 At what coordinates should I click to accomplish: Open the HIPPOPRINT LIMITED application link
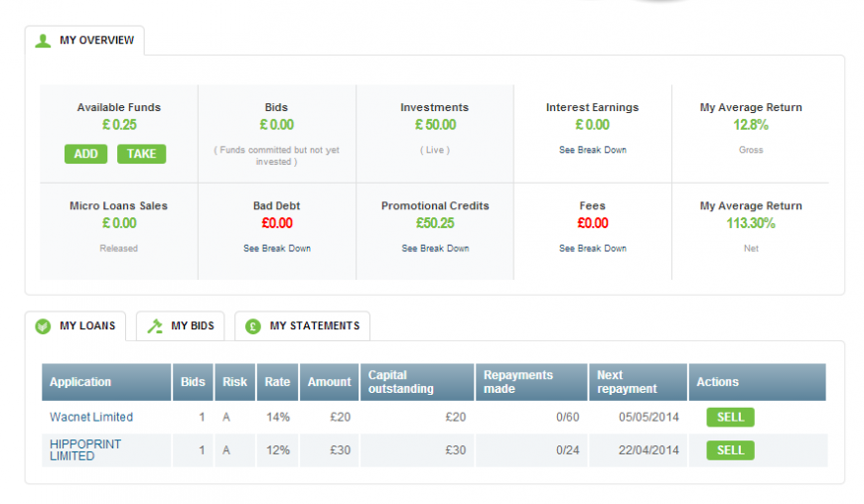(85, 450)
